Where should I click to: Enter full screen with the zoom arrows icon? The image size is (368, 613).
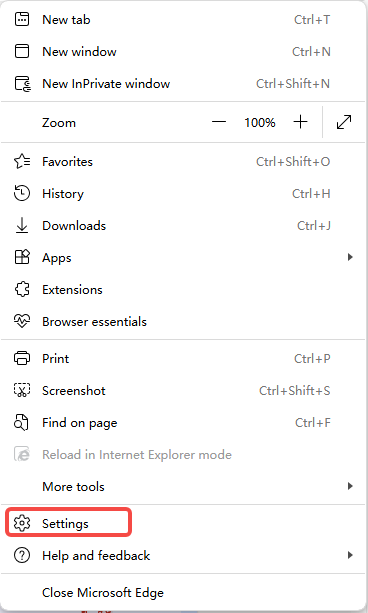344,122
